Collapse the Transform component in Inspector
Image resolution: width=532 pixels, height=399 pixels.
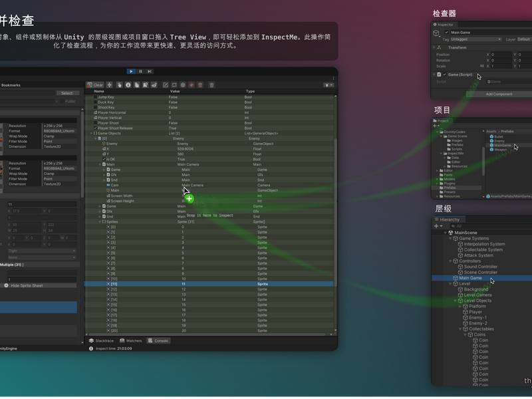click(x=434, y=48)
